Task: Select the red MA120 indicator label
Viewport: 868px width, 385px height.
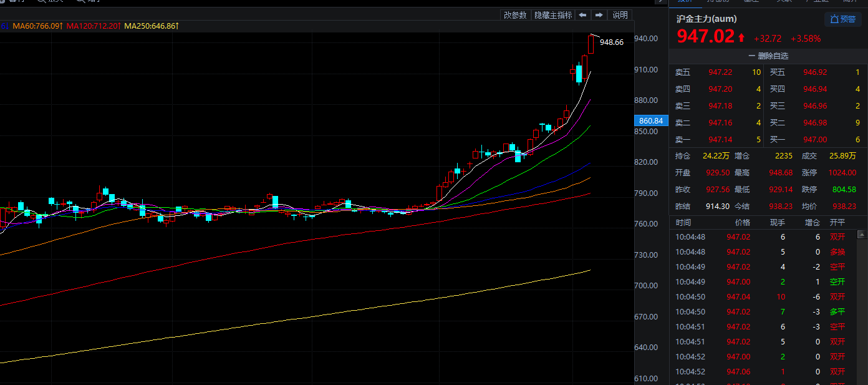Action: (92, 26)
